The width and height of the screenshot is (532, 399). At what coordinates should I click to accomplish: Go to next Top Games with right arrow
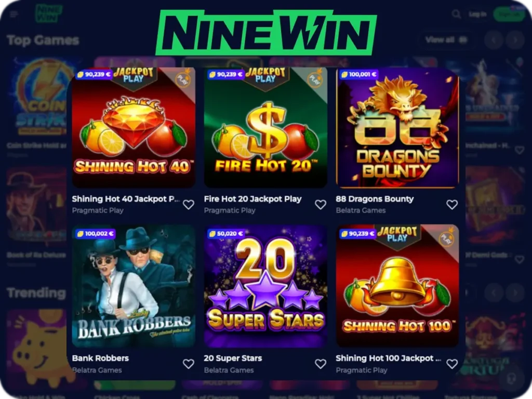515,40
